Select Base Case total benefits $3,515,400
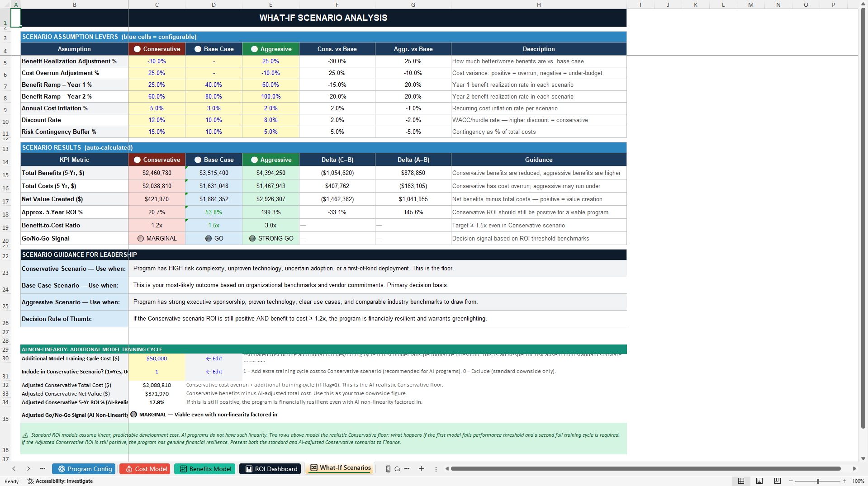Screen dimensions: 868x486 (214, 173)
